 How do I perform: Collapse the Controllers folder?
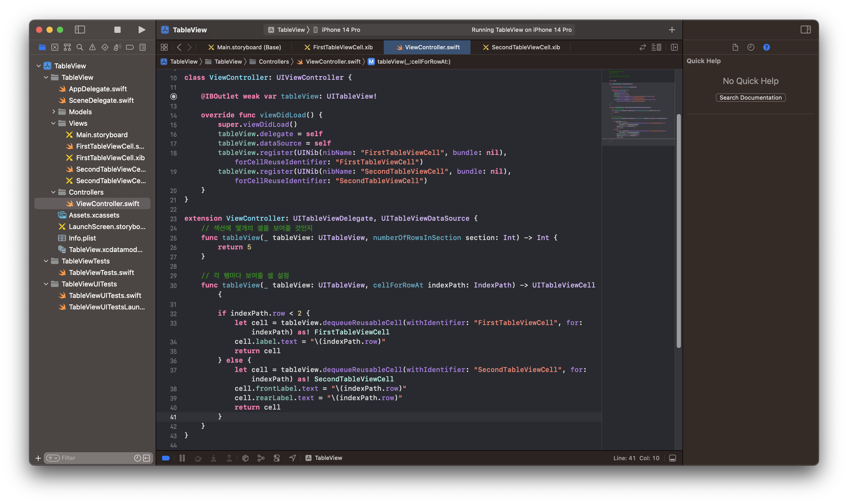click(x=53, y=192)
